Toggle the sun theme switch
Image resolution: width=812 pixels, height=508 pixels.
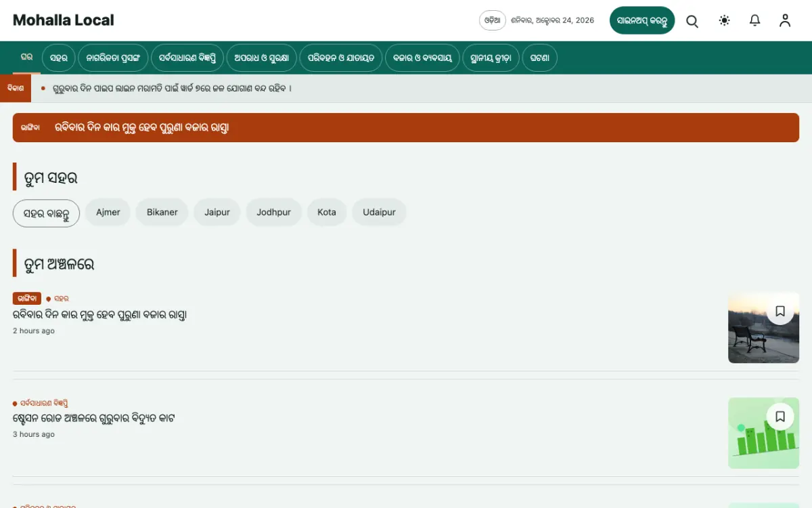[x=724, y=20]
